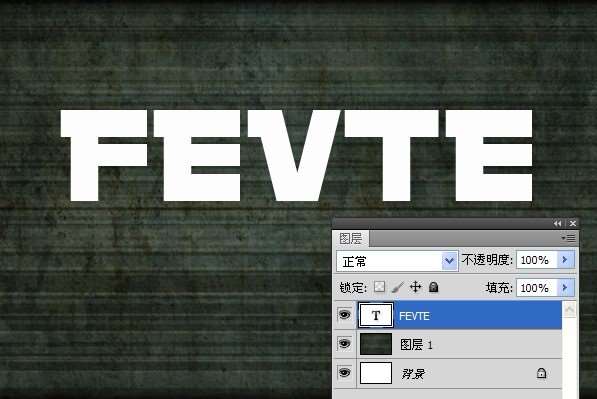Image resolution: width=597 pixels, height=399 pixels.
Task: Toggle lock all padlock icon
Action: pos(433,287)
